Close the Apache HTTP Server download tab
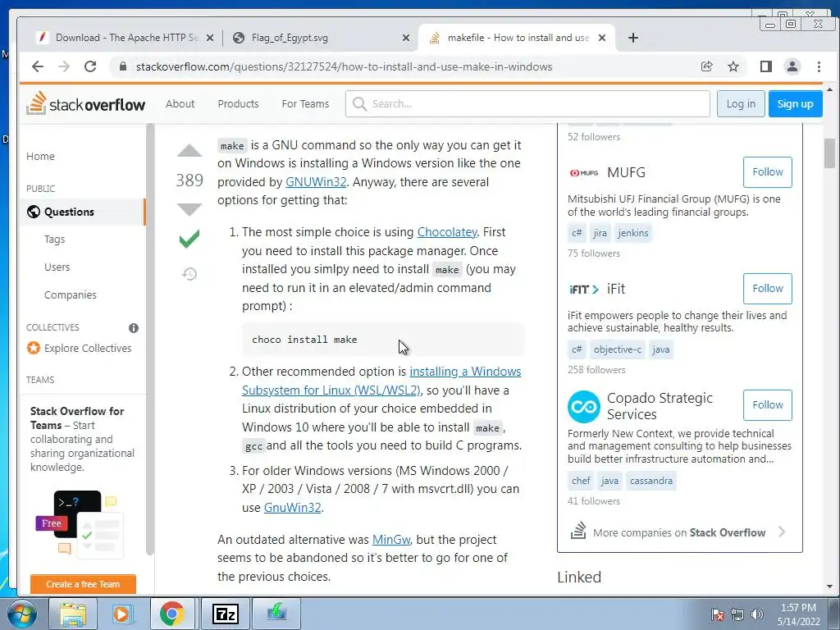840x630 pixels. click(210, 38)
